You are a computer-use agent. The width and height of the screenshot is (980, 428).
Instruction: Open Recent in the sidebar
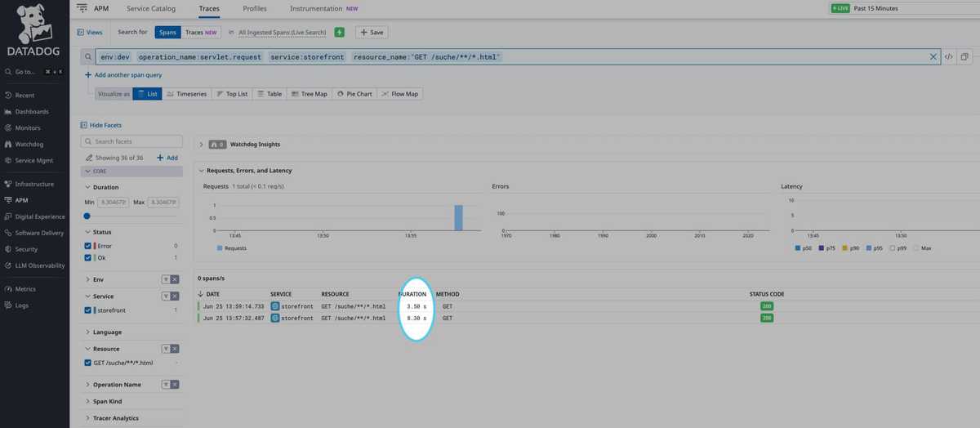click(x=24, y=95)
